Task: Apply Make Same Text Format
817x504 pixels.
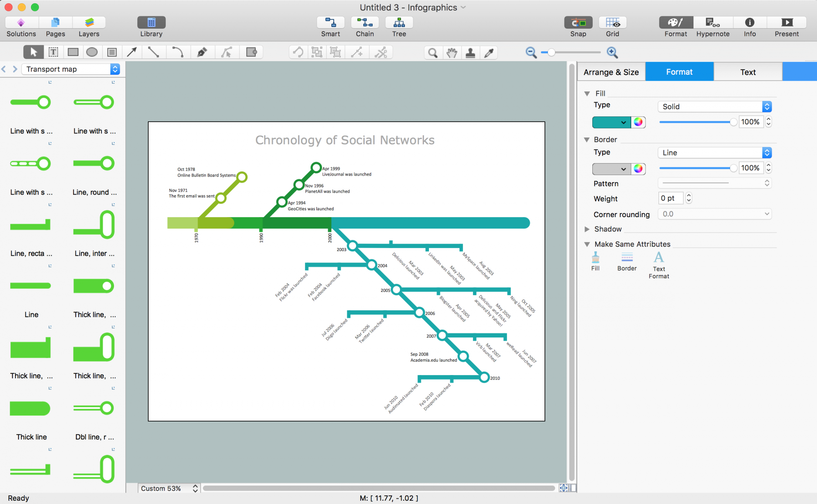Action: (x=659, y=265)
